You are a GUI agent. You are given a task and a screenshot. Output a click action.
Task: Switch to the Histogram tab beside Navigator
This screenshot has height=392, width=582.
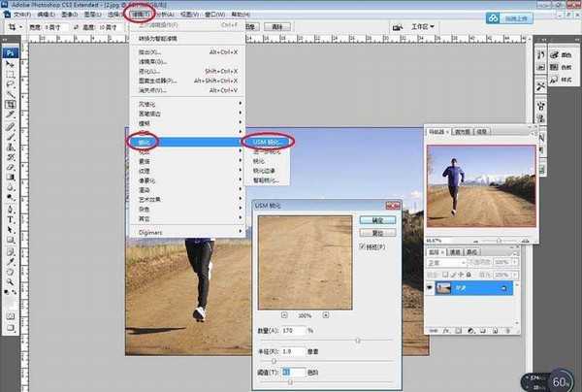tap(463, 132)
